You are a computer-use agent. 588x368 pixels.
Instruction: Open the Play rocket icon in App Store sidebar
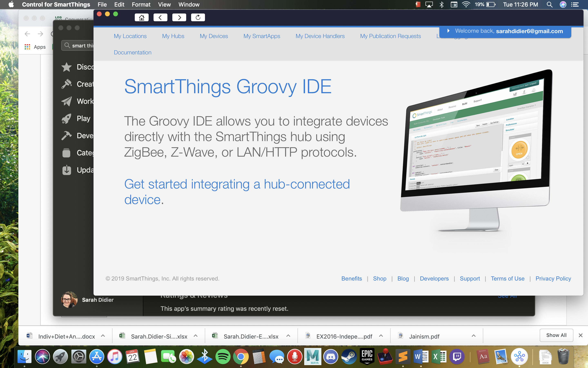tap(66, 119)
